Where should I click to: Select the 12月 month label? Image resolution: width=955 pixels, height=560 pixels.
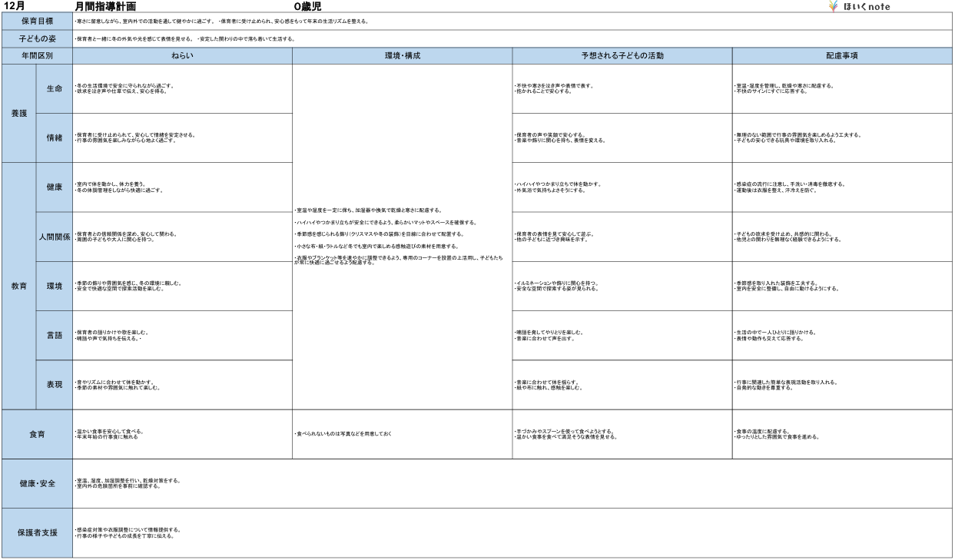(x=15, y=6)
